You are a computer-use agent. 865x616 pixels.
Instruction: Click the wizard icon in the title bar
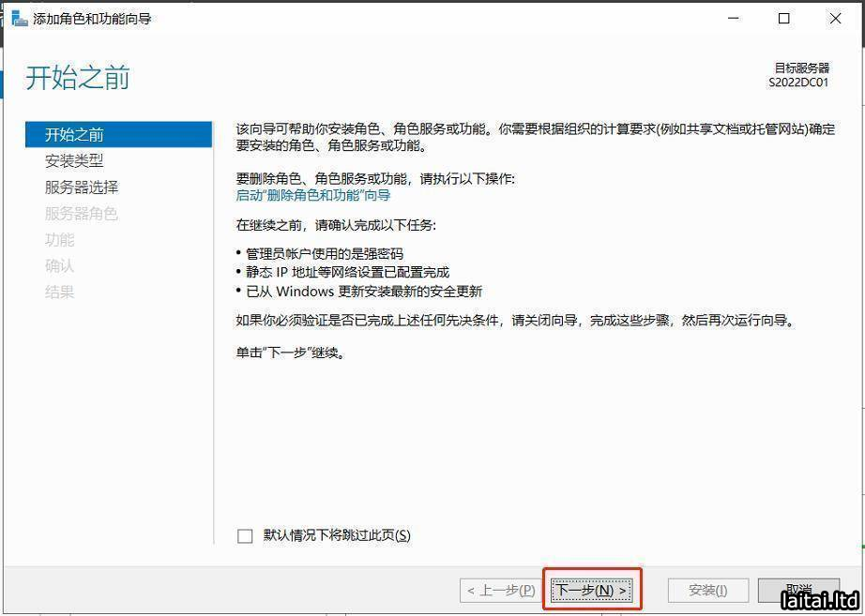pos(20,18)
